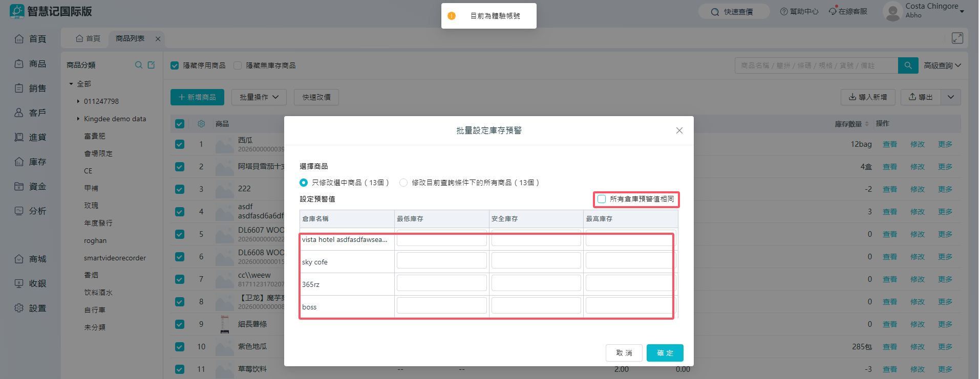Select 修改目前查詢條件下的所有商品 radio option
Image resolution: width=980 pixels, height=379 pixels.
[403, 183]
